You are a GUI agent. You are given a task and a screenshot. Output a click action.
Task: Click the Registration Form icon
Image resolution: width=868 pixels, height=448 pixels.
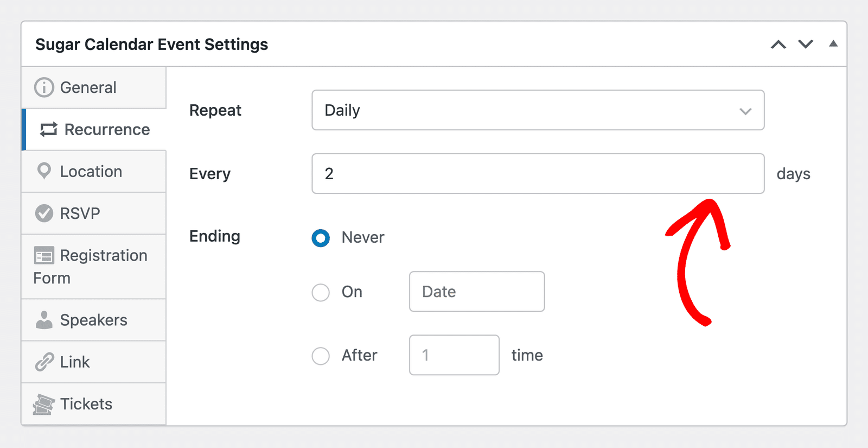pos(44,255)
